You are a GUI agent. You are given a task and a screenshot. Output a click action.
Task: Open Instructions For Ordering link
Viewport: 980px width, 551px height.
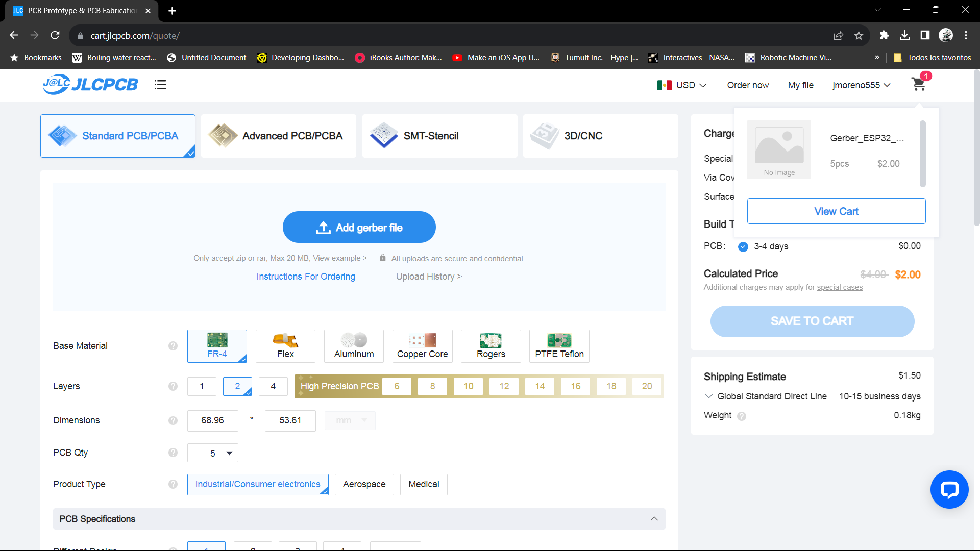[306, 277]
